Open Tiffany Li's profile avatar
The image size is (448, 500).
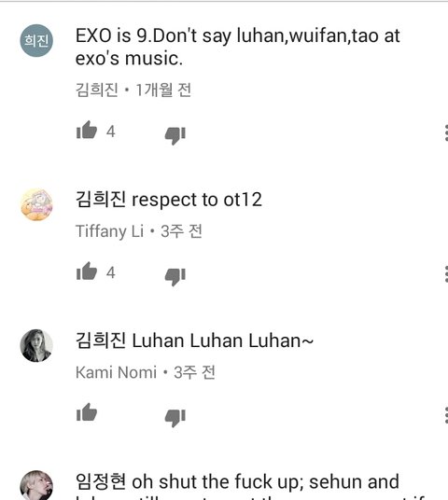pyautogui.click(x=36, y=204)
